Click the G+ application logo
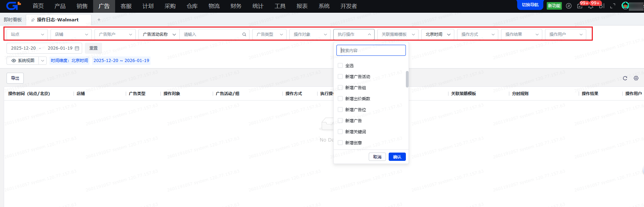644x207 pixels. (14, 6)
